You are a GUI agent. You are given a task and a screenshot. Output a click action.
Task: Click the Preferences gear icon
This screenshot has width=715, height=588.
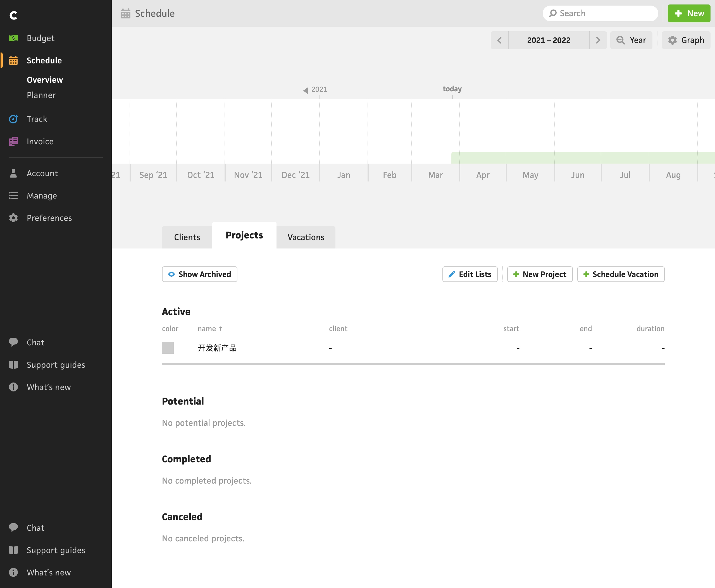[13, 218]
